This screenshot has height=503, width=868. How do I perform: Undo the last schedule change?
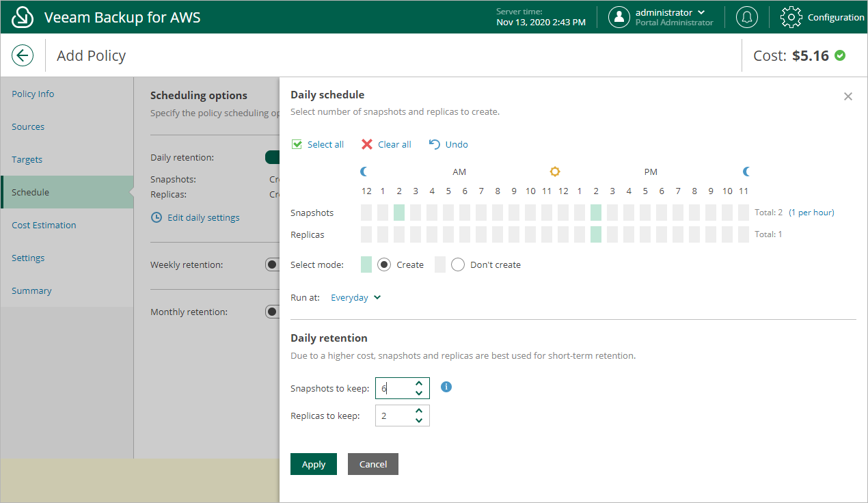448,144
